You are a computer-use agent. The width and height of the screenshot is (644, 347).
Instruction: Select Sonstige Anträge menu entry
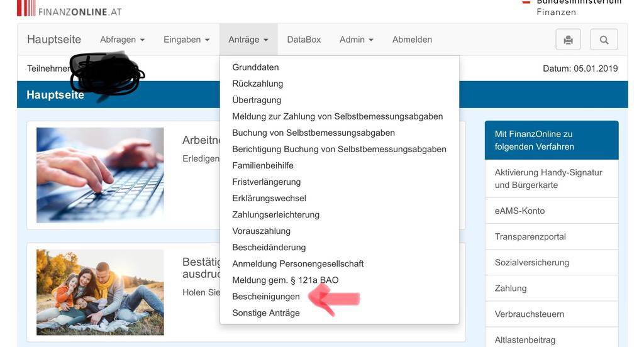[x=266, y=313]
